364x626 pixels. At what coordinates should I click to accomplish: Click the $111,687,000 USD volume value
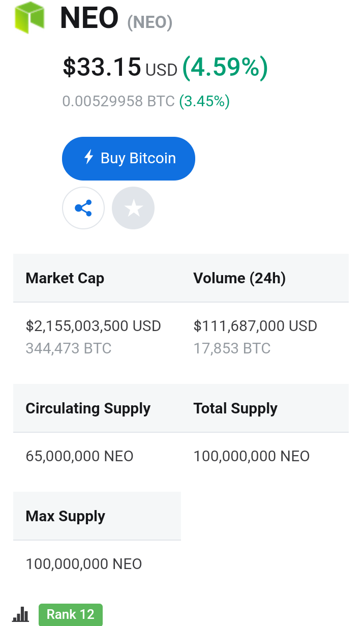(x=255, y=326)
